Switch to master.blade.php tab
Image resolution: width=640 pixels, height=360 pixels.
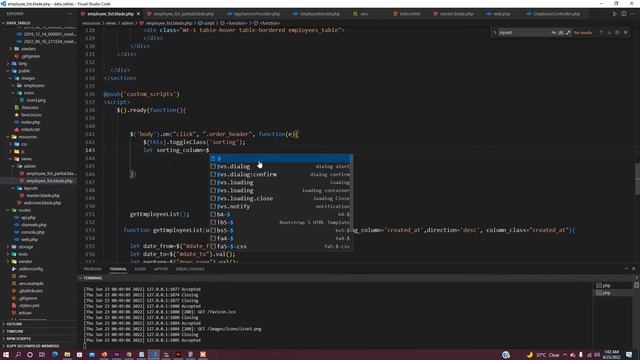tap(456, 13)
